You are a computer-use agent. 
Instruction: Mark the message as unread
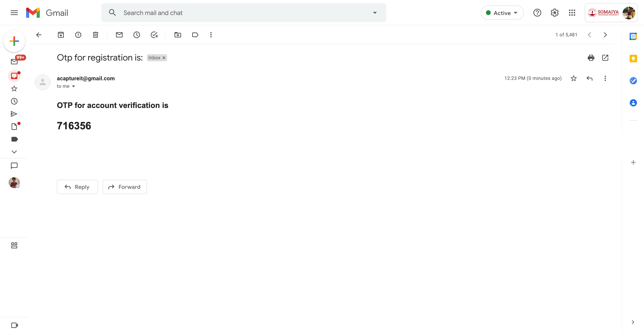click(x=119, y=35)
